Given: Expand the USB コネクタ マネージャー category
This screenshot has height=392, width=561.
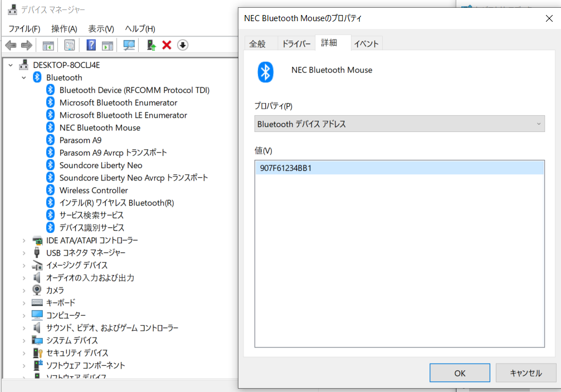Looking at the screenshot, I should pos(24,253).
